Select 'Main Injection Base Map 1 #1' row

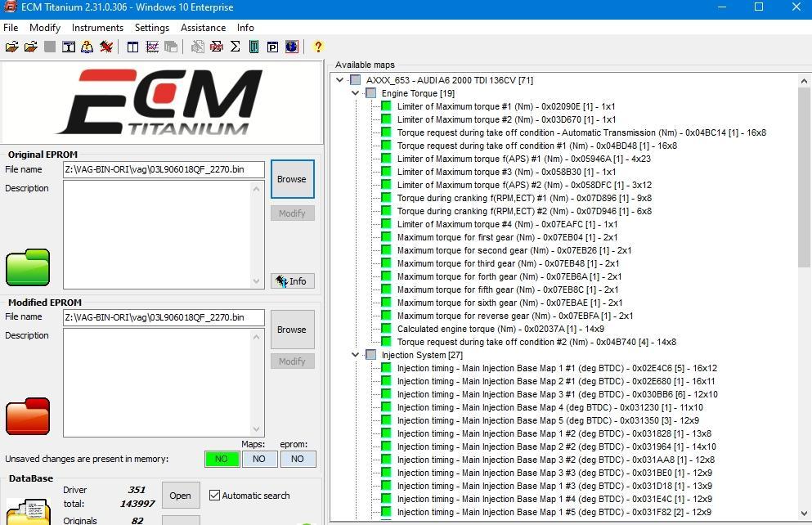pyautogui.click(x=557, y=368)
